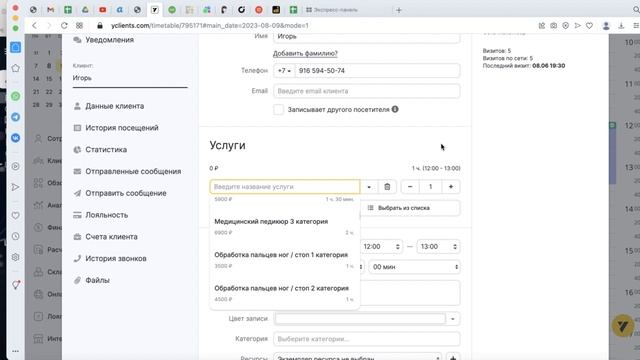Open the +7 country code dropdown

click(284, 71)
